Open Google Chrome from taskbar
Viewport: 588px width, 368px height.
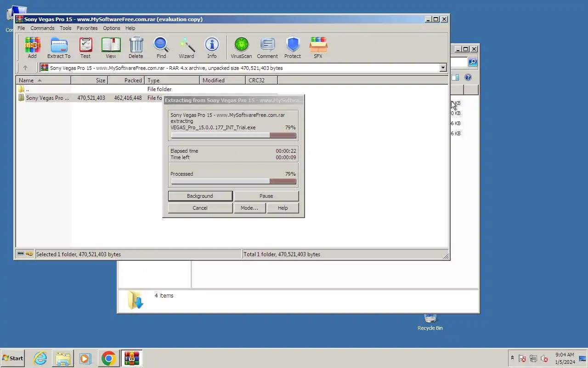click(x=108, y=358)
